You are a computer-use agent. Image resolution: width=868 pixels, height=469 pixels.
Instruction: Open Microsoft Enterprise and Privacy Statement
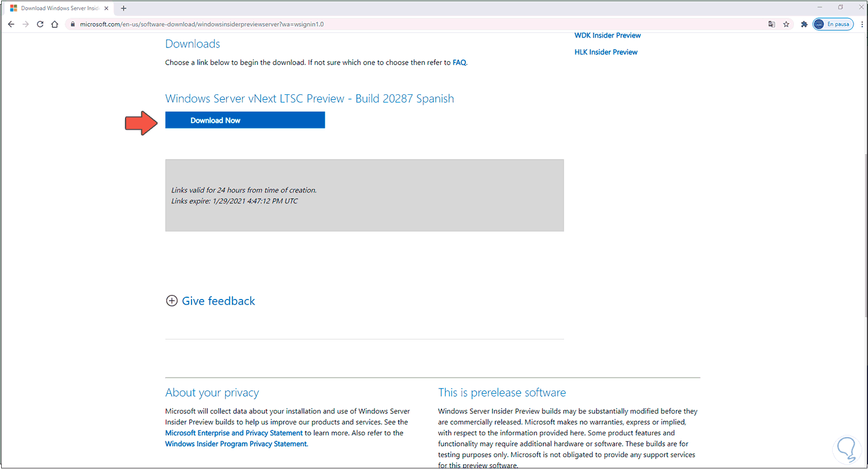pos(234,433)
